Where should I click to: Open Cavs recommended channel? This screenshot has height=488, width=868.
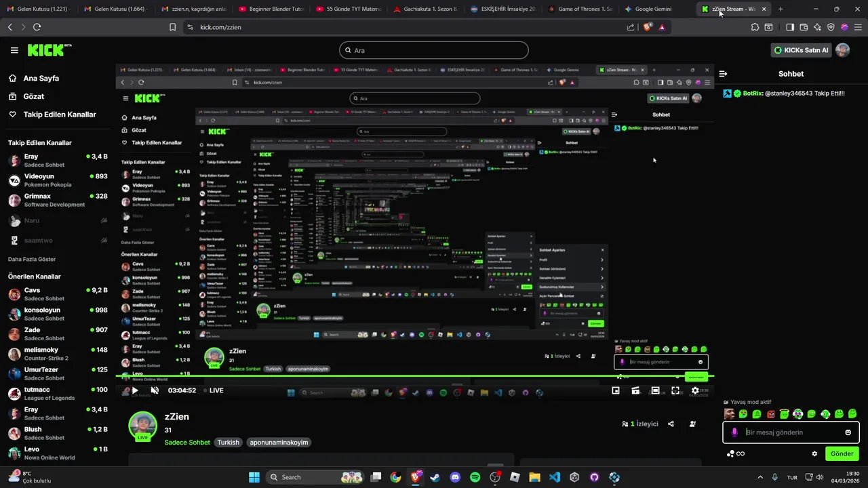tap(58, 294)
